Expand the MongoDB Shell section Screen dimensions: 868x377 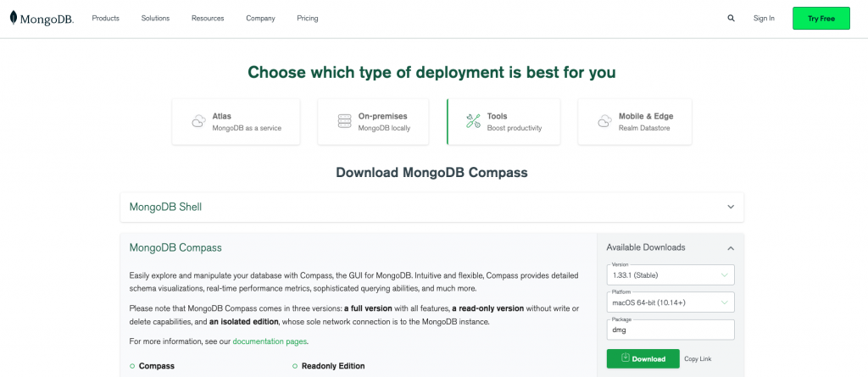(x=431, y=207)
